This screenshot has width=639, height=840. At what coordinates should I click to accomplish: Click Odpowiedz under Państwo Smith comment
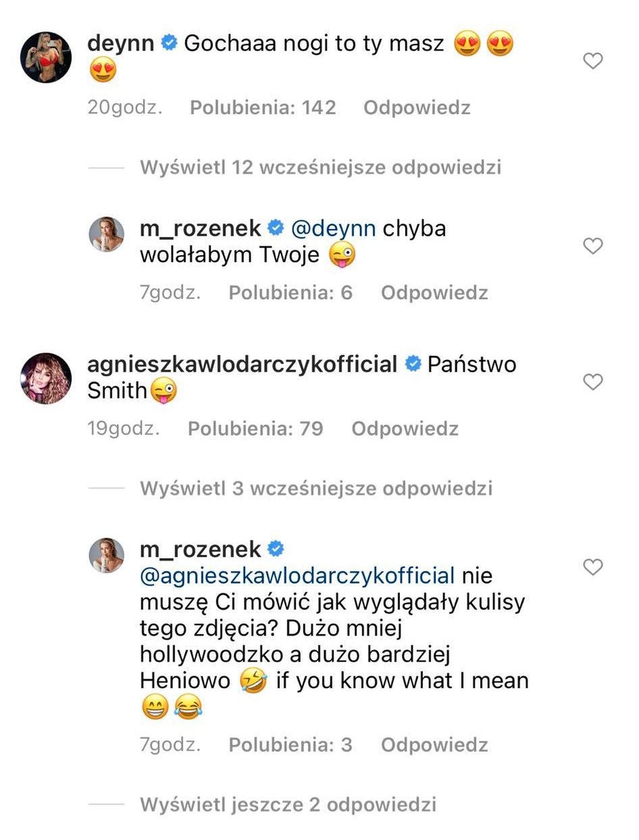[x=405, y=429]
